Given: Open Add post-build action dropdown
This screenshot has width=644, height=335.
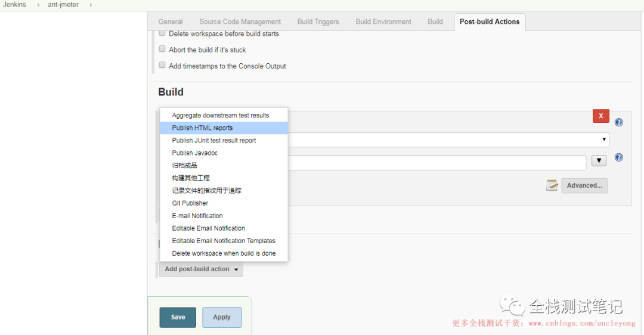Looking at the screenshot, I should point(201,269).
